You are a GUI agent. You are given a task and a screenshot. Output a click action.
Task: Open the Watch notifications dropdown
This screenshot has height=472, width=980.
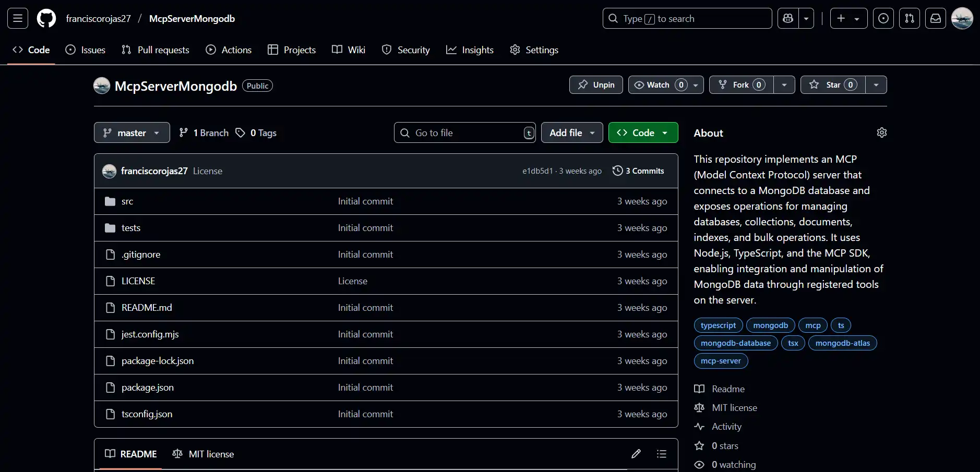tap(666, 85)
